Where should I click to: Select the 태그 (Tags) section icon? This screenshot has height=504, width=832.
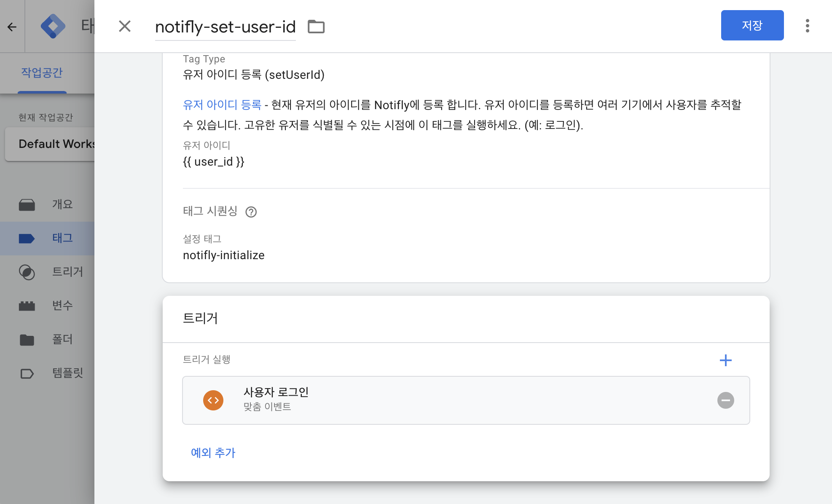[27, 238]
